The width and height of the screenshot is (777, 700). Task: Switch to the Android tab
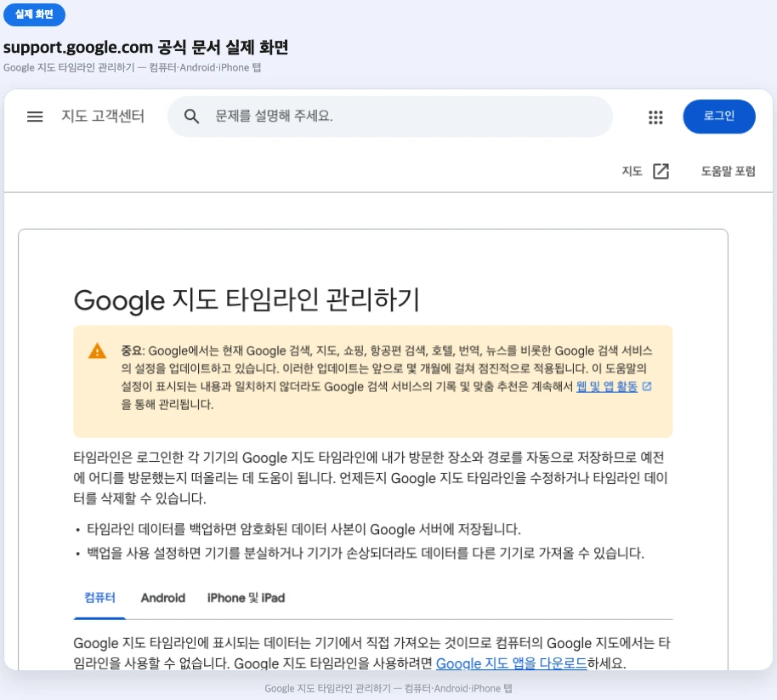click(x=163, y=598)
